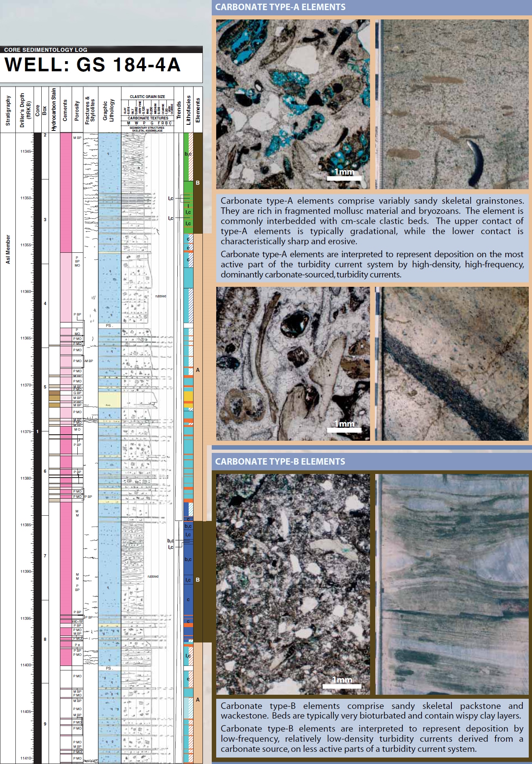The height and width of the screenshot is (764, 532).
Task: Select the 11400 depth tick label
Action: click(26, 665)
